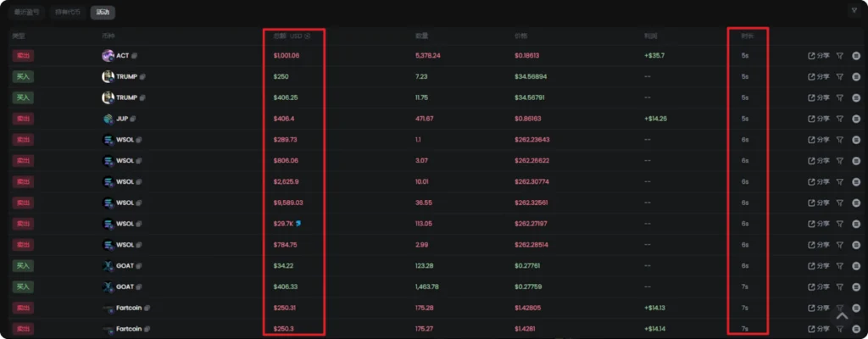
Task: Click the ACT token avatar
Action: [x=108, y=56]
